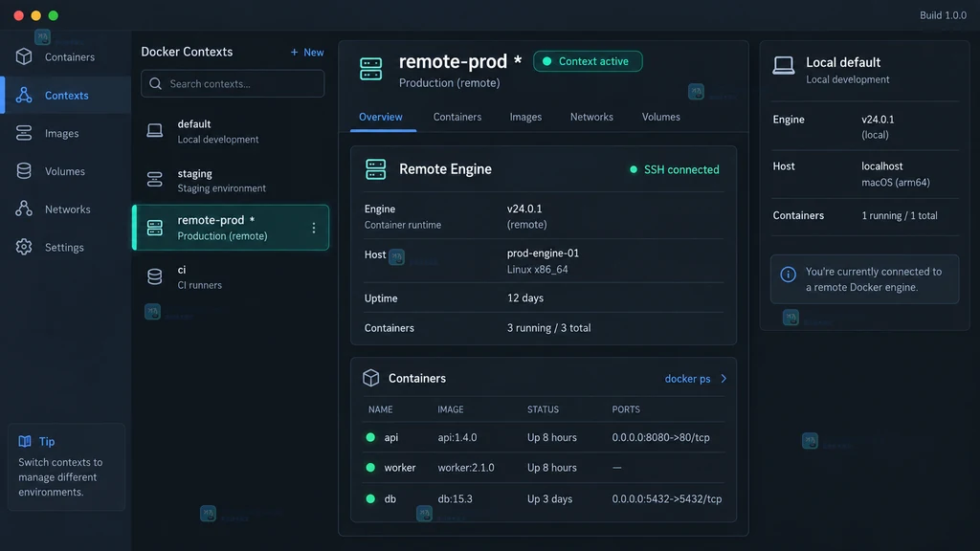This screenshot has height=551, width=980.
Task: Open the remote-prod three-dot menu
Action: 314,228
